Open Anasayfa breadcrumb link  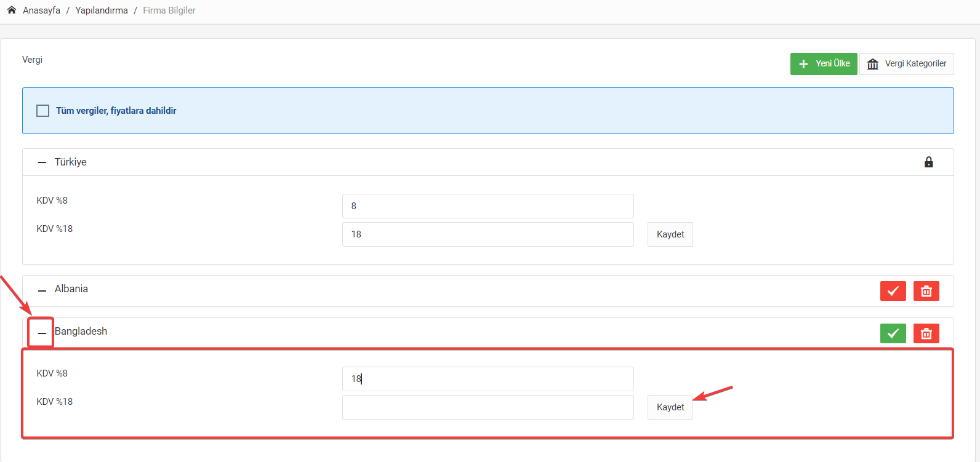click(x=41, y=10)
